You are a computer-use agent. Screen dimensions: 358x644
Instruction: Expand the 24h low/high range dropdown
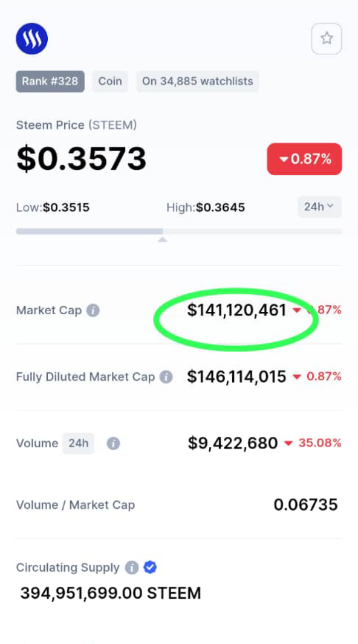pos(320,207)
